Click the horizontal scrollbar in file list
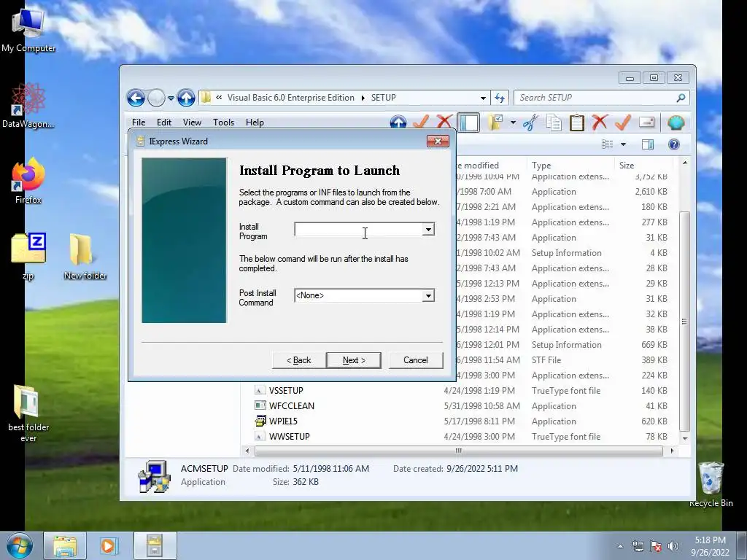Image resolution: width=747 pixels, height=560 pixels. (458, 451)
